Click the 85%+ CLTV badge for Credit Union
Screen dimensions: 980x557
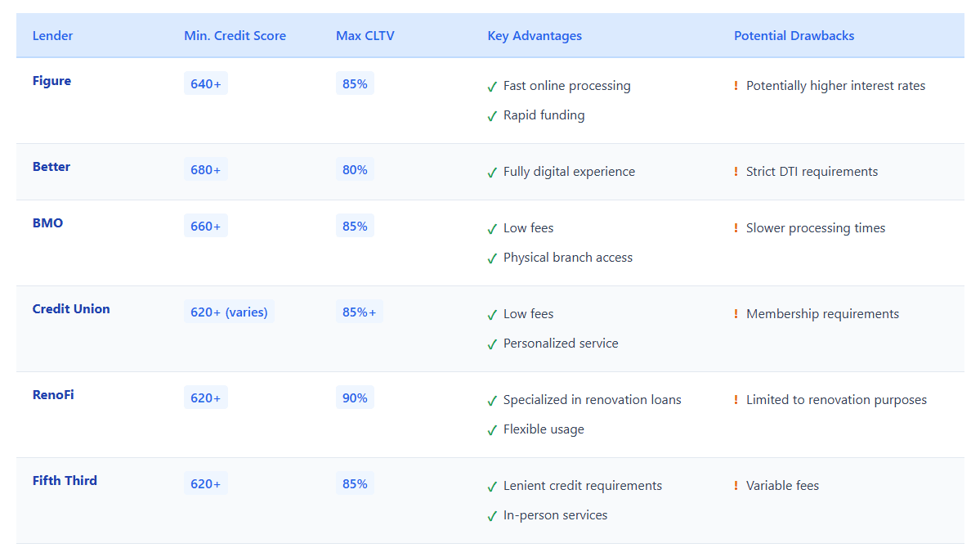click(359, 312)
